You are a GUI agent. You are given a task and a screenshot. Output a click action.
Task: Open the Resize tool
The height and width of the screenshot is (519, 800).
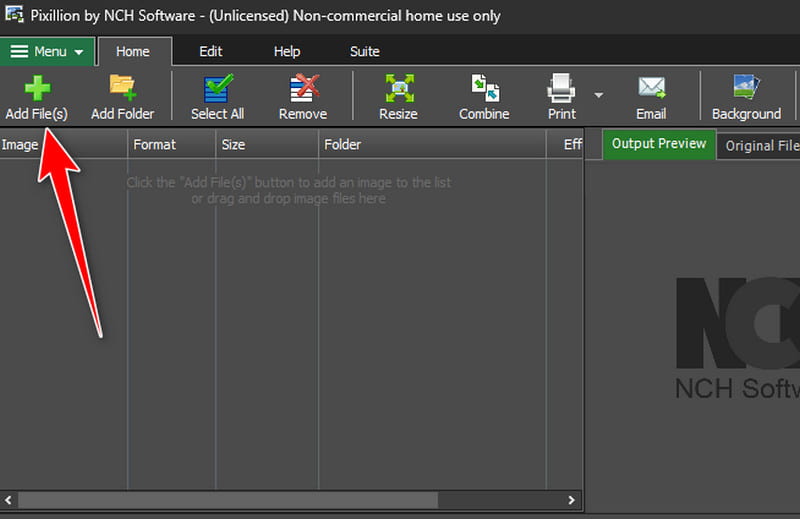398,97
